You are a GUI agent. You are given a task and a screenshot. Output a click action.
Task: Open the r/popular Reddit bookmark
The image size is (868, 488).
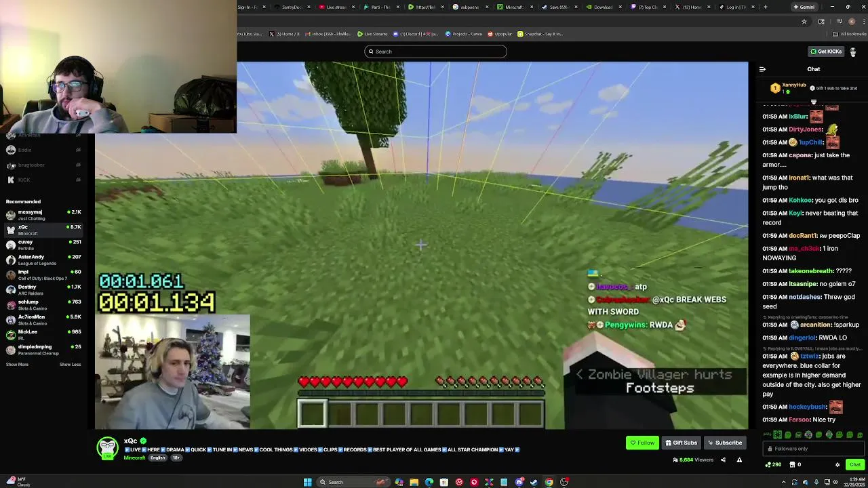(x=500, y=34)
